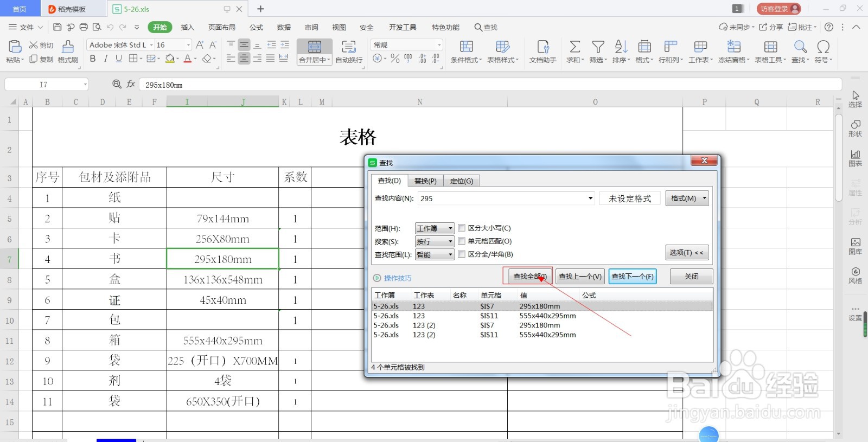Click the Symbol omega icon
Screen dimensions: 868x442
tap(823, 47)
